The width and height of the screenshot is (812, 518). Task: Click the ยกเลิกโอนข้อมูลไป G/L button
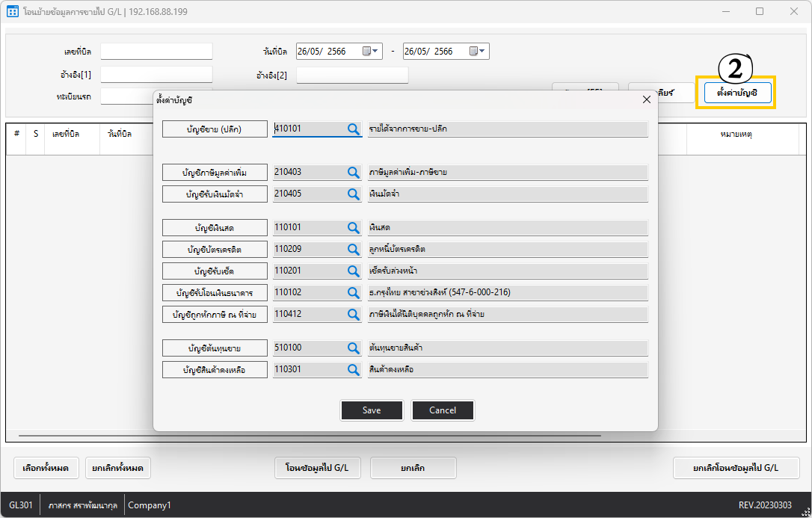[x=736, y=468]
